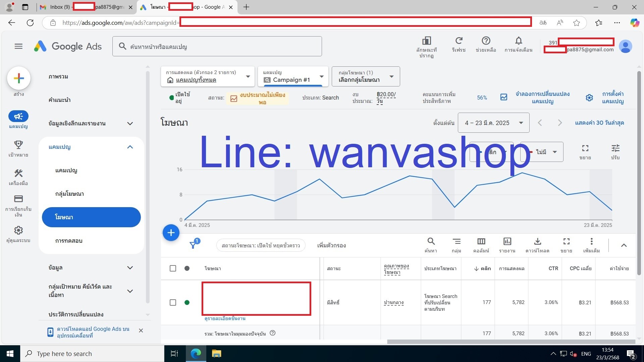The height and width of the screenshot is (362, 644).
Task: Open การแจ้งเตือน notifications bell
Action: click(x=519, y=41)
